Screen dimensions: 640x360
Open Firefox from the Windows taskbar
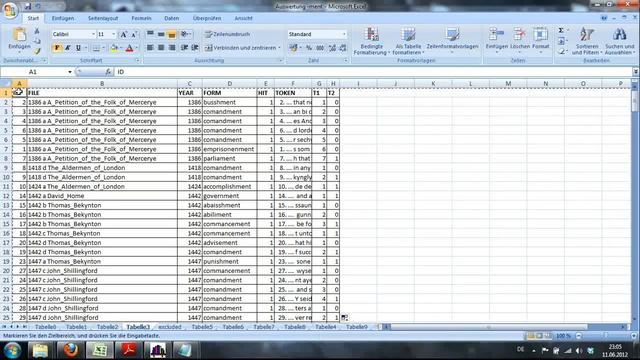pos(70,350)
